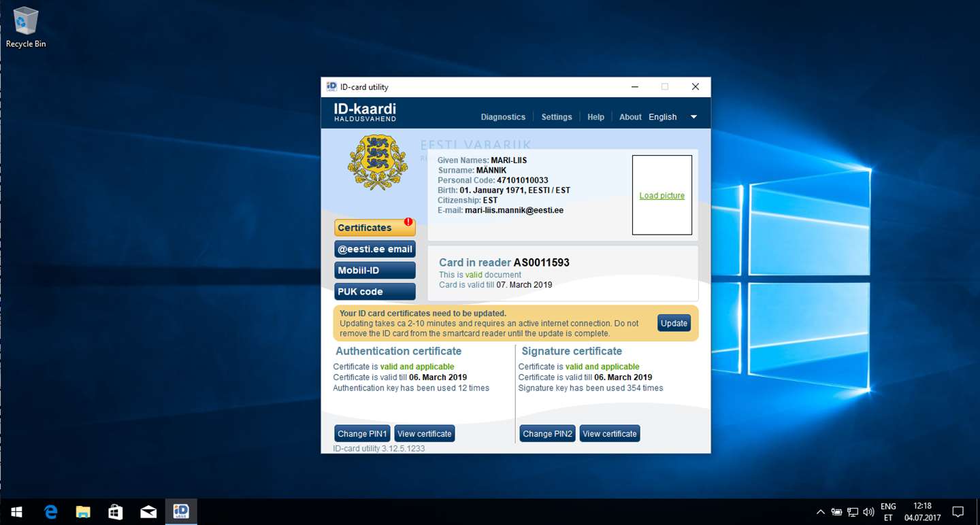Click the version text ID-card utility 3.12.5.1233
The height and width of the screenshot is (525, 980).
(379, 448)
